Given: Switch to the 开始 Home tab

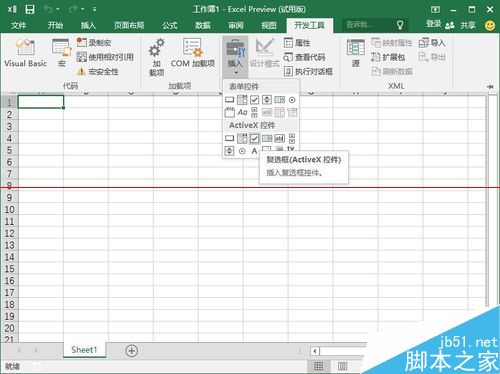Looking at the screenshot, I should [55, 25].
